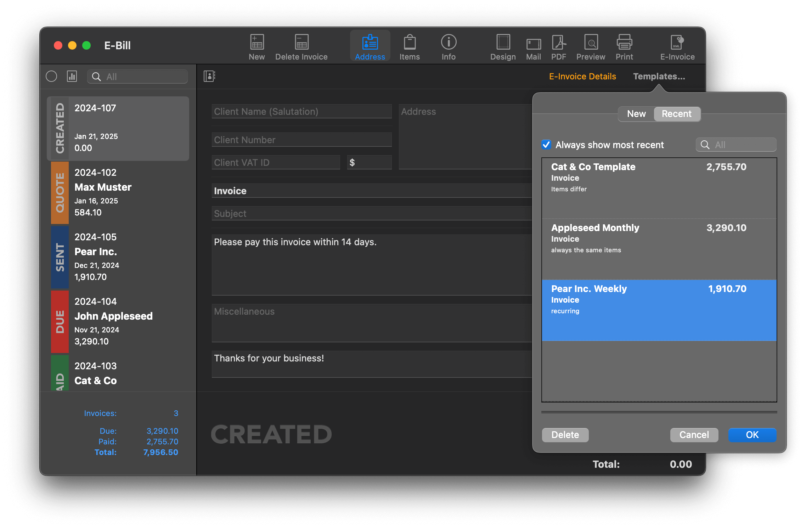Image resolution: width=812 pixels, height=528 pixels.
Task: Click the New invoice toolbar icon
Action: 256,43
